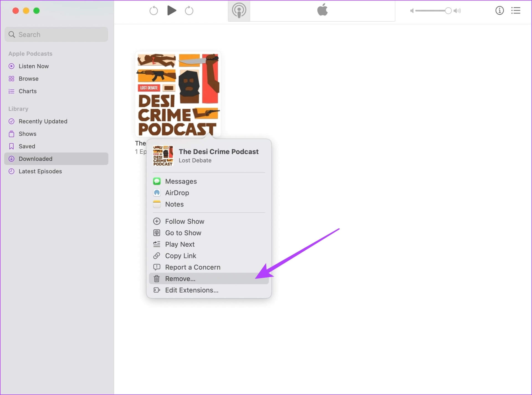Image resolution: width=532 pixels, height=395 pixels.
Task: Click the Charts list icon
Action: point(11,91)
